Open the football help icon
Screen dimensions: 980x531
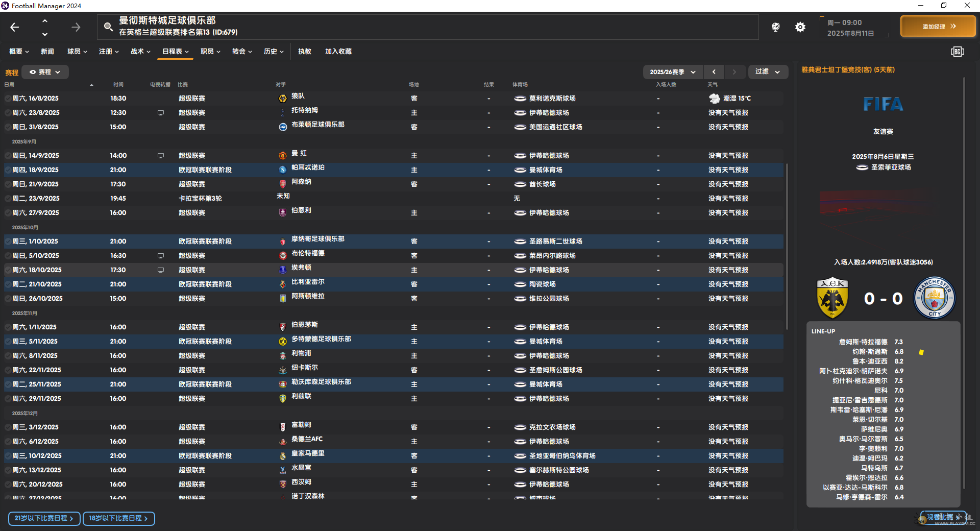775,27
